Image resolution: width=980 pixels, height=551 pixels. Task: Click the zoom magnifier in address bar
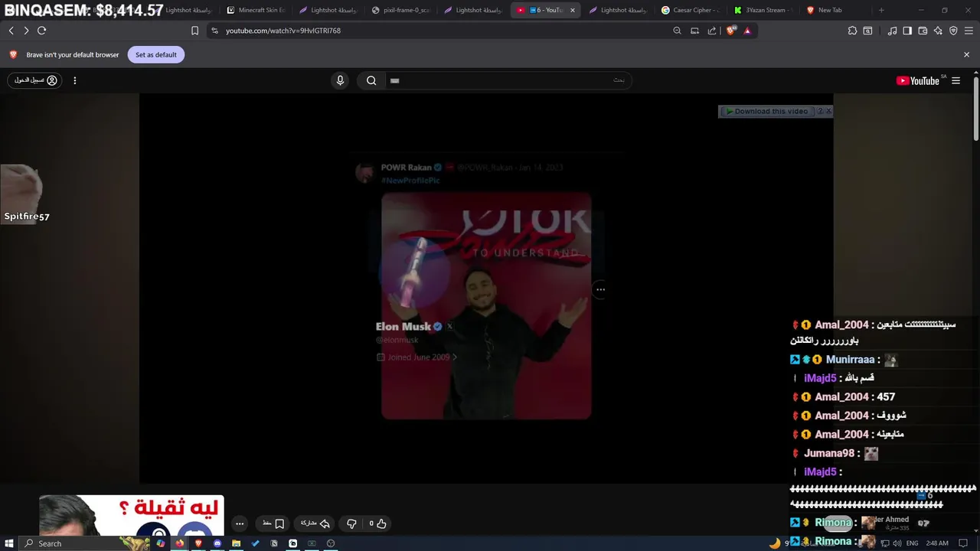[677, 31]
